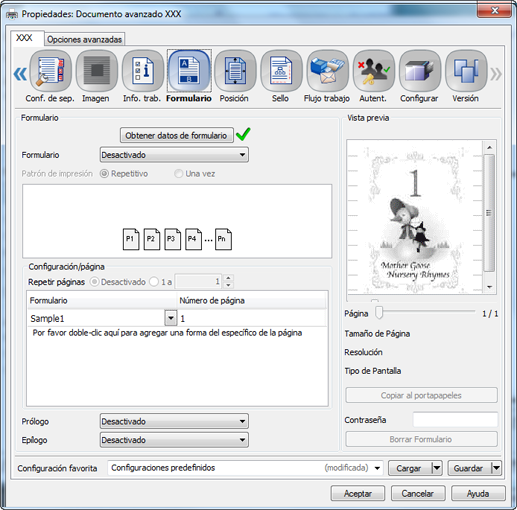517x510 pixels.
Task: Expand the Formulario dropdown set to Desactivado
Action: (x=174, y=155)
